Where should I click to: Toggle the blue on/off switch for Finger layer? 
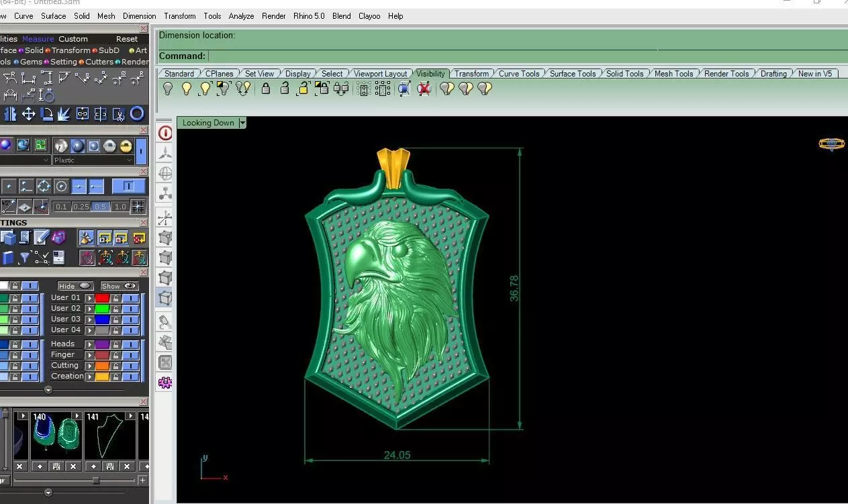[131, 355]
